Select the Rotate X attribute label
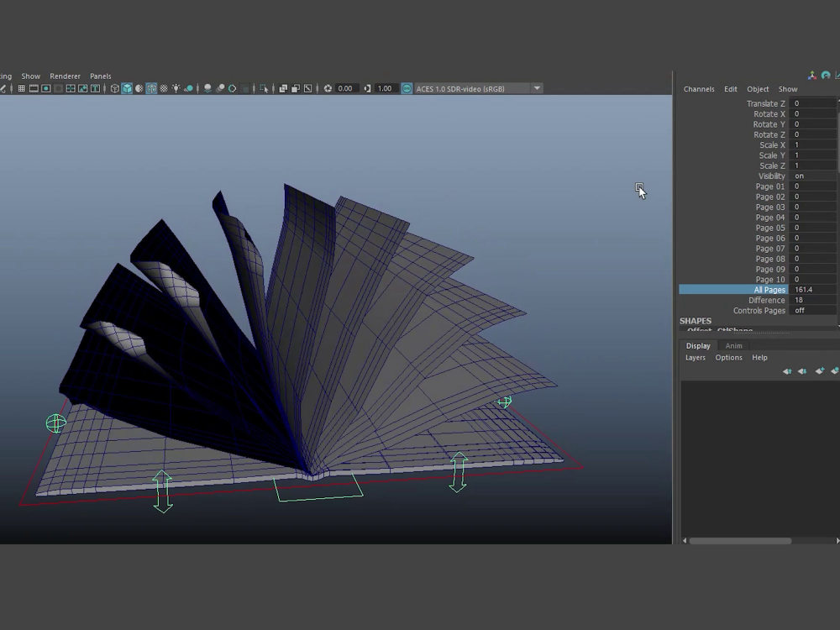 [x=769, y=114]
